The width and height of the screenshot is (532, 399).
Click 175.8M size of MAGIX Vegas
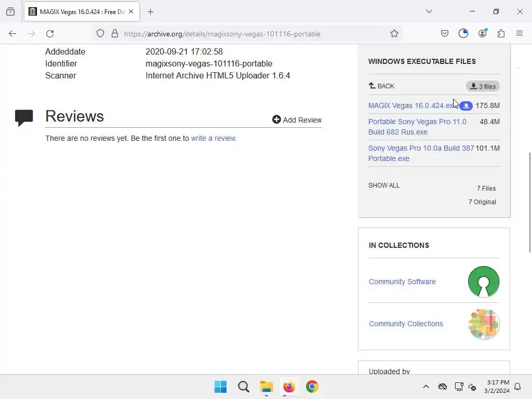(487, 105)
